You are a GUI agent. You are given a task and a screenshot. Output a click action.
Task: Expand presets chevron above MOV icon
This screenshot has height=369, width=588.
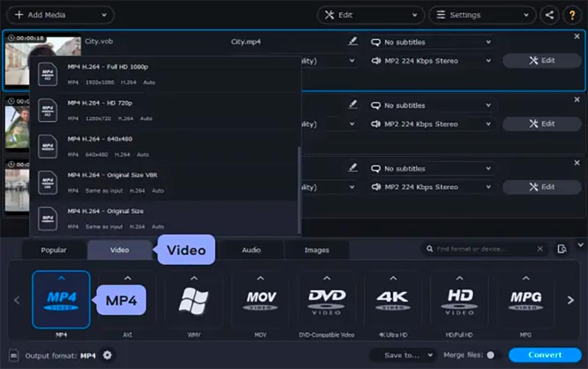tap(260, 279)
